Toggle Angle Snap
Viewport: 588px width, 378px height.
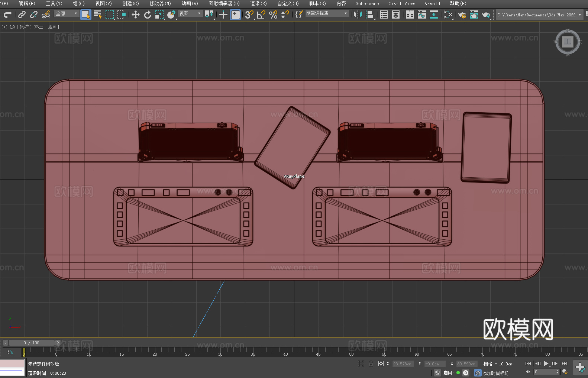[261, 14]
